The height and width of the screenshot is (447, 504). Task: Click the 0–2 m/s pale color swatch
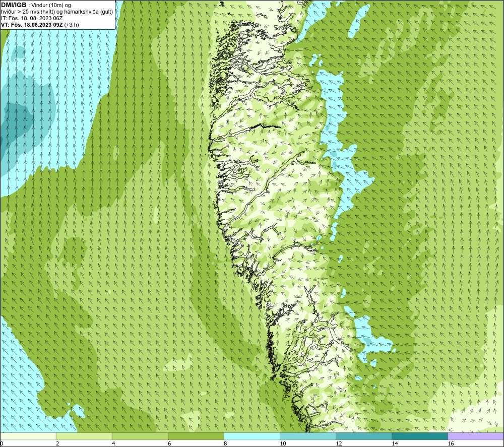(28, 436)
